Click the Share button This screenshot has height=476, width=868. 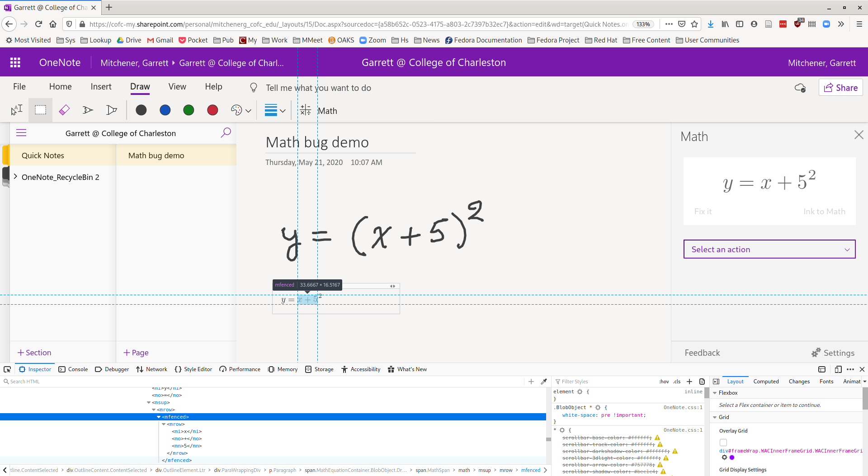tap(841, 88)
